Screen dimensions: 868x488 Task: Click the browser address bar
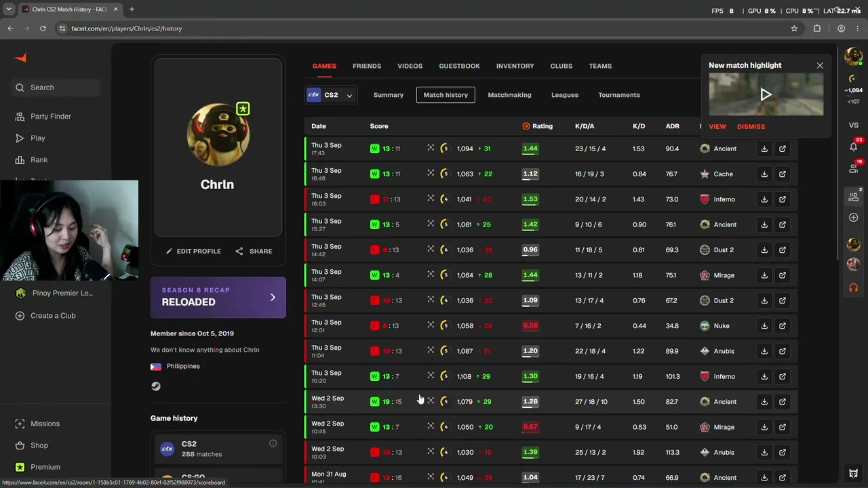coord(420,28)
